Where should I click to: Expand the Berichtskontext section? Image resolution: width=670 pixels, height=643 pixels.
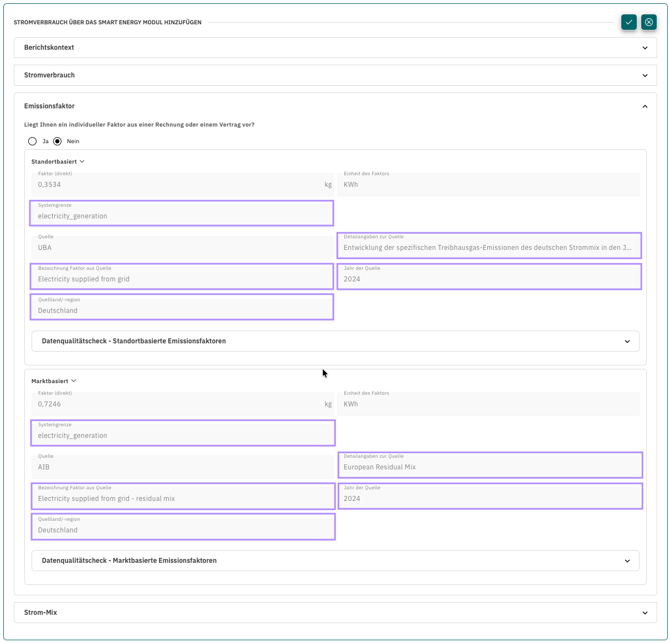335,48
